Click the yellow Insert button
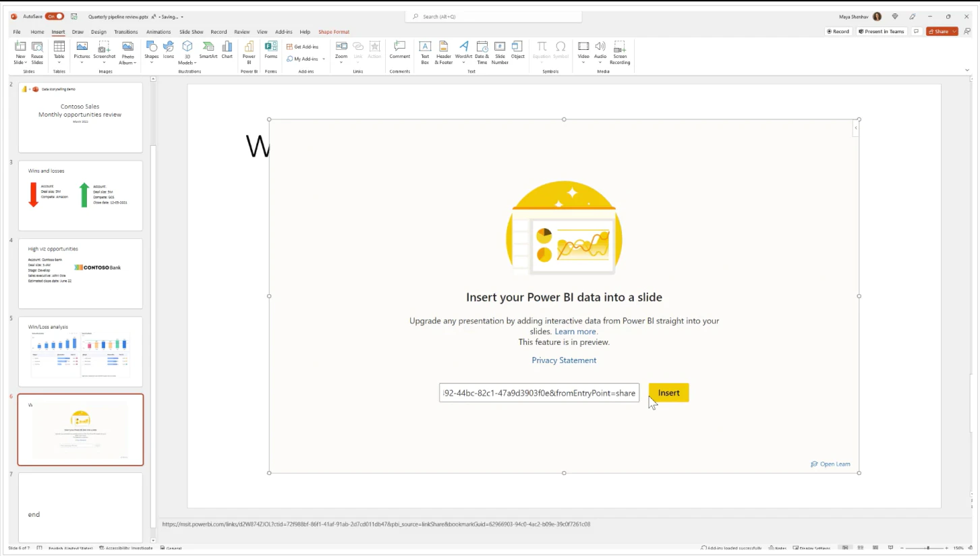Image resolution: width=980 pixels, height=556 pixels. coord(668,393)
